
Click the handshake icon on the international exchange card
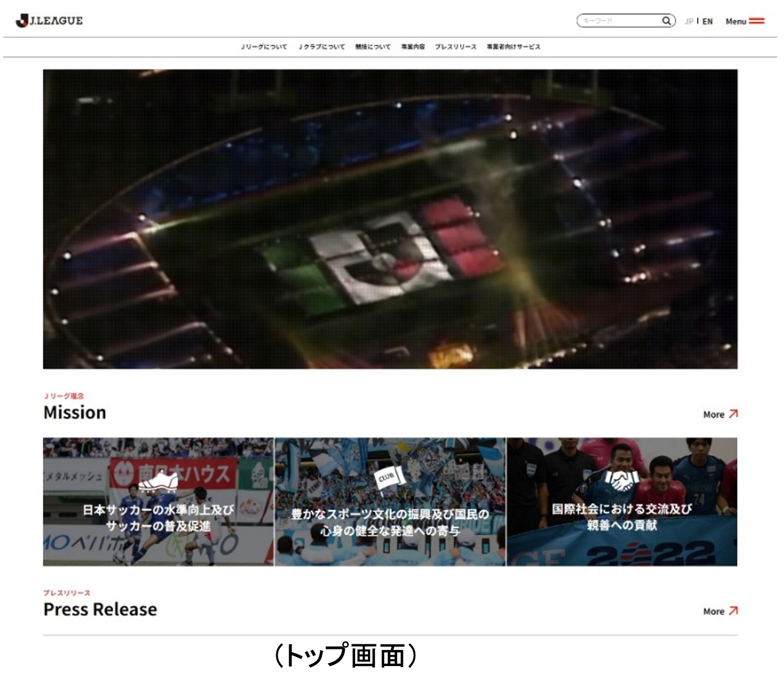[x=621, y=480]
